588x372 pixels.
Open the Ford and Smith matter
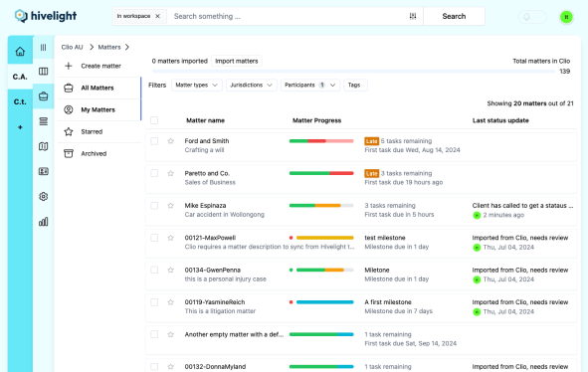207,141
